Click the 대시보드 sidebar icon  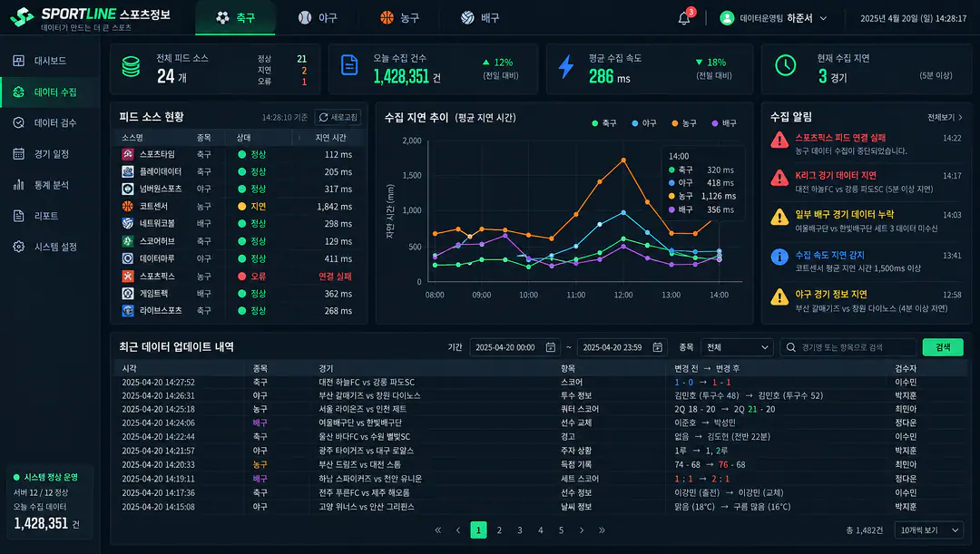pyautogui.click(x=19, y=61)
